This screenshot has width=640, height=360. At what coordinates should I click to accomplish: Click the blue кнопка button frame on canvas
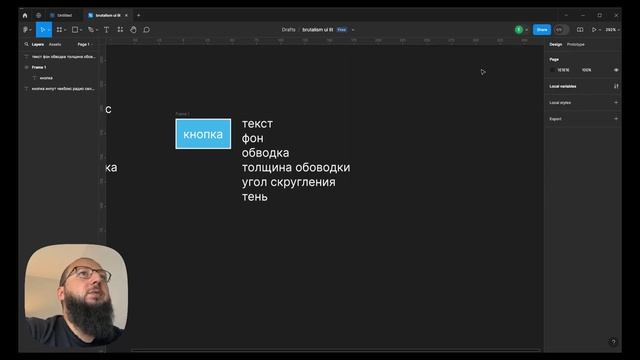point(203,134)
